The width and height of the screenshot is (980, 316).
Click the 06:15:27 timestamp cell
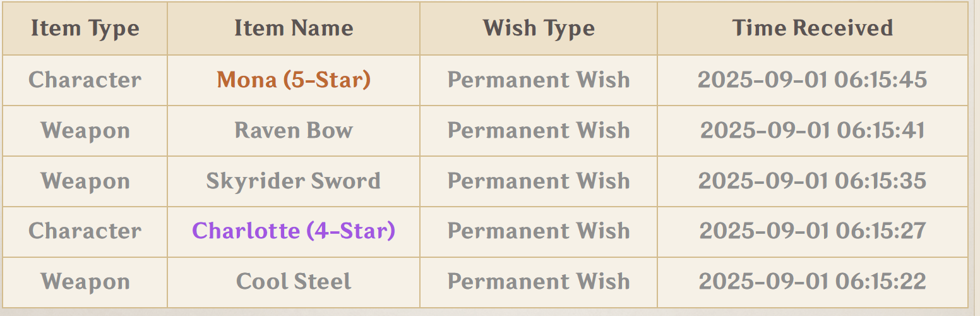point(813,232)
